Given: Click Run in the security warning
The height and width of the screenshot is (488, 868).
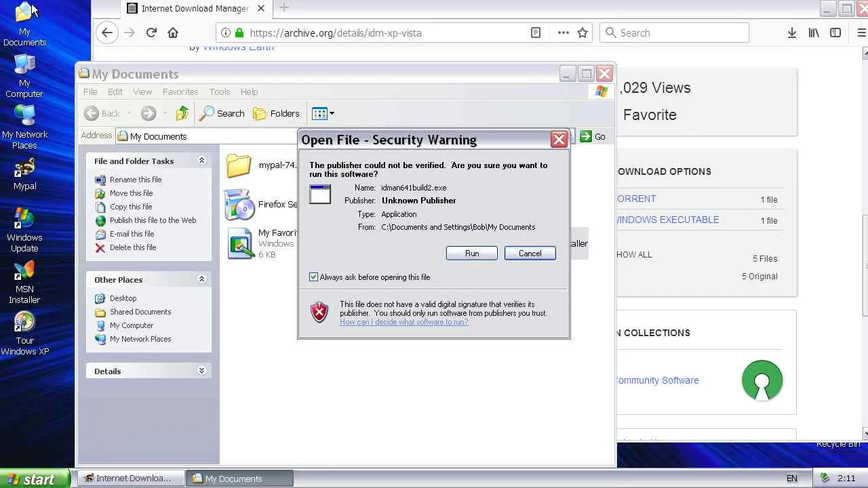Looking at the screenshot, I should click(x=472, y=253).
